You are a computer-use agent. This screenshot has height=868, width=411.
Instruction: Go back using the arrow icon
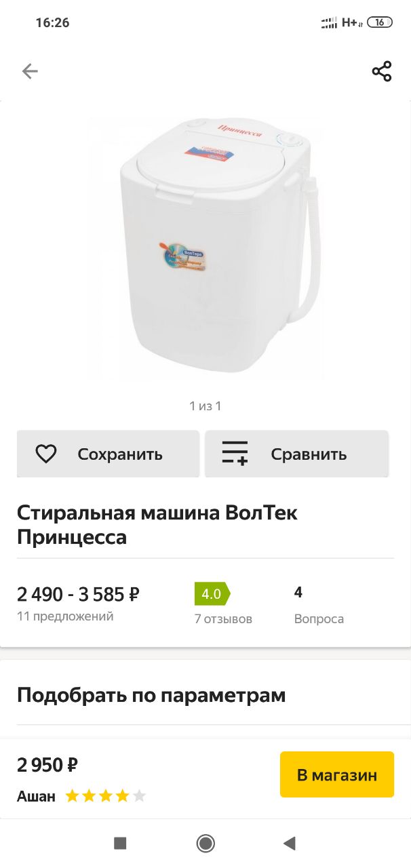point(30,71)
